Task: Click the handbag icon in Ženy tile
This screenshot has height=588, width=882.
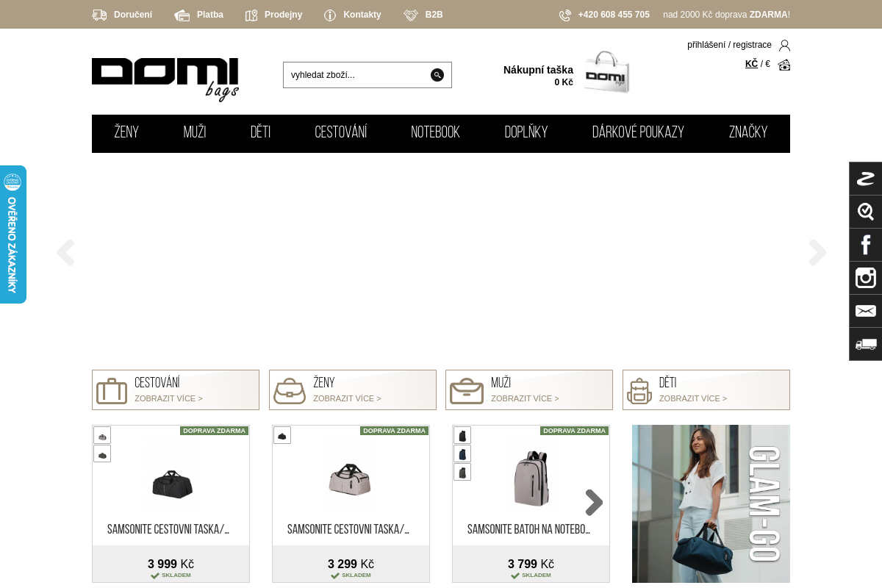Action: tap(290, 391)
